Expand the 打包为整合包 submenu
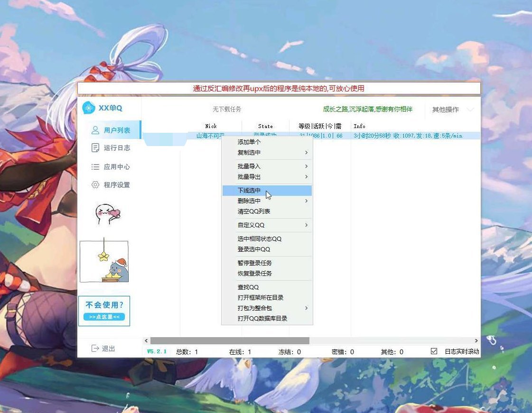This screenshot has height=413, width=532. point(306,308)
